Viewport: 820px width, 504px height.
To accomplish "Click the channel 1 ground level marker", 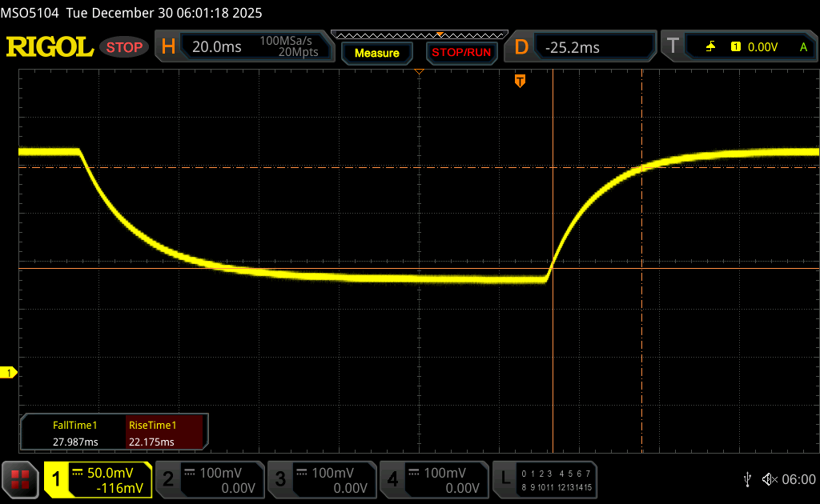I will pos(9,373).
